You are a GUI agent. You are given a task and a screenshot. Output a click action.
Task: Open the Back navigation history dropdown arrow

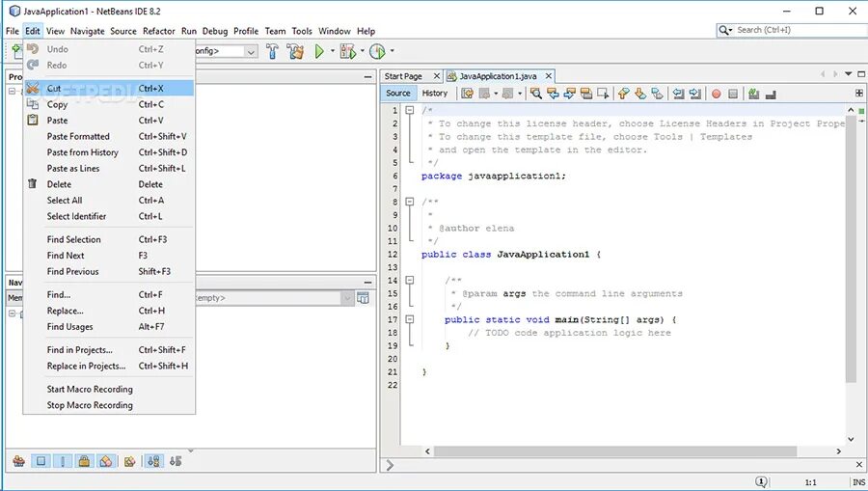click(x=496, y=94)
